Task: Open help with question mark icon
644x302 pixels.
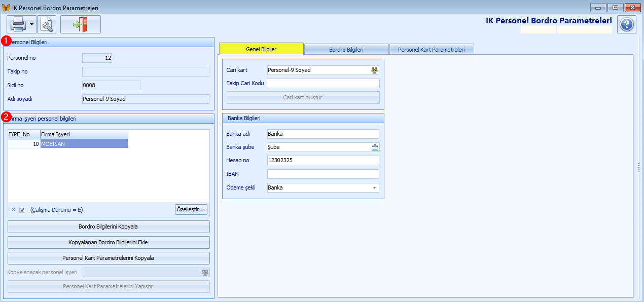Action: (x=627, y=24)
